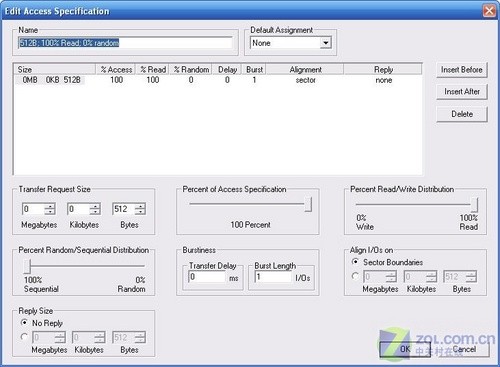The width and height of the screenshot is (500, 367).
Task: Click the % Random column header
Action: [x=191, y=69]
